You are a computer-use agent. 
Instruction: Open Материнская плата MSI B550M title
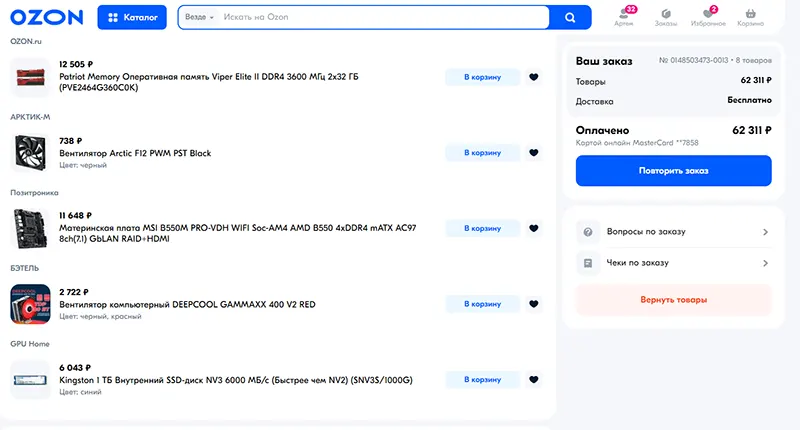pyautogui.click(x=238, y=233)
